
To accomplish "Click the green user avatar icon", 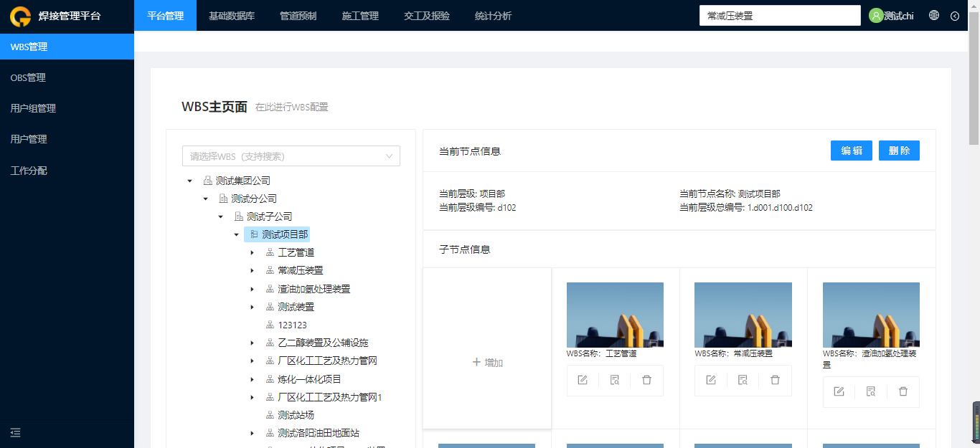I will (x=876, y=16).
